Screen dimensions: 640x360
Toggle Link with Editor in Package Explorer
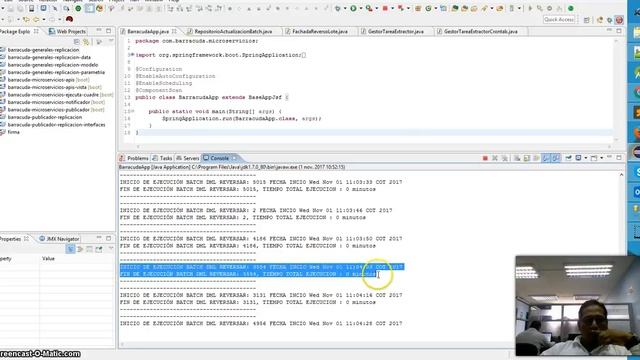pyautogui.click(x=86, y=41)
